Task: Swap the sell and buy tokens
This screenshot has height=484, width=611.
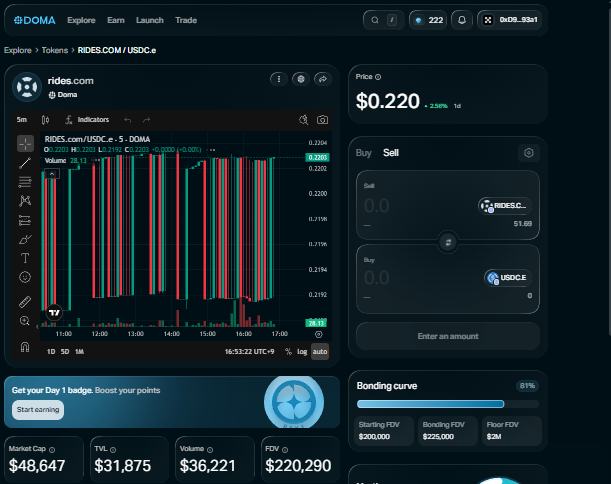Action: [x=448, y=242]
